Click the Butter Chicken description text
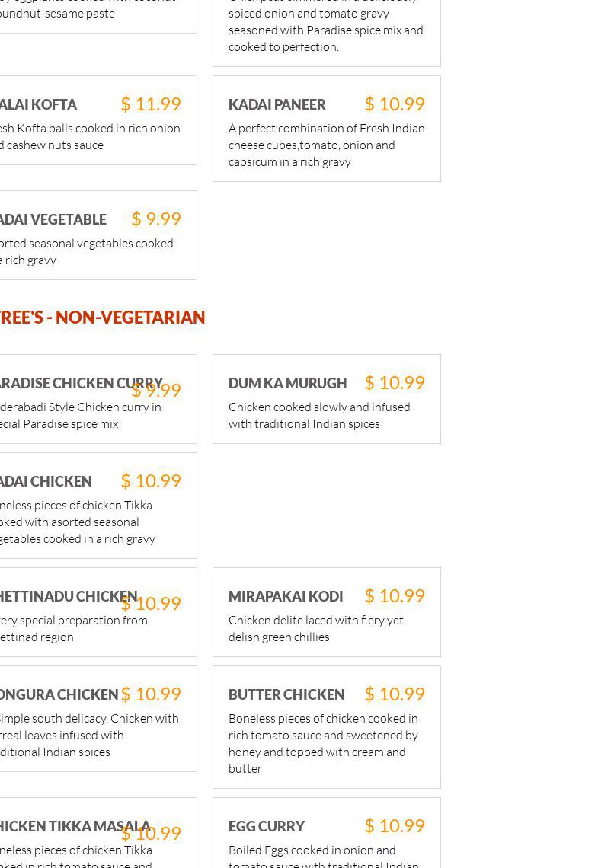Viewport: 598px width, 868px height. 323,743
